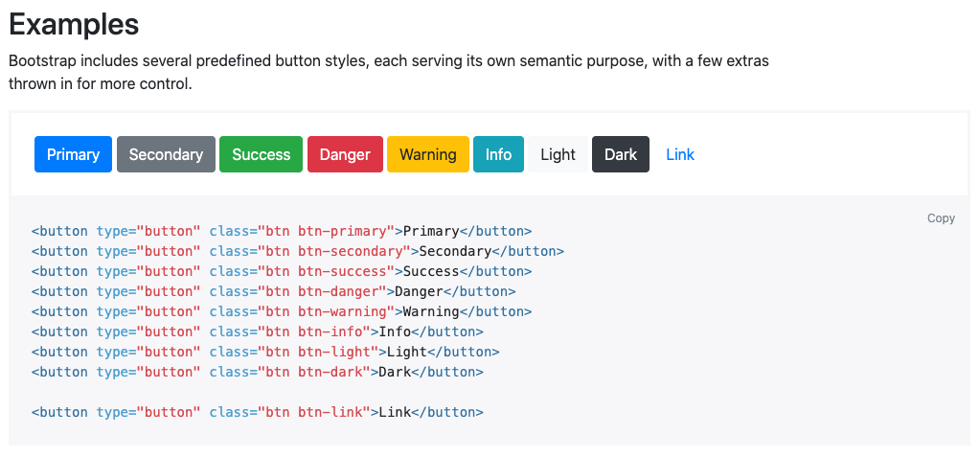
Task: Click the btn-secondary code line
Action: click(x=298, y=251)
